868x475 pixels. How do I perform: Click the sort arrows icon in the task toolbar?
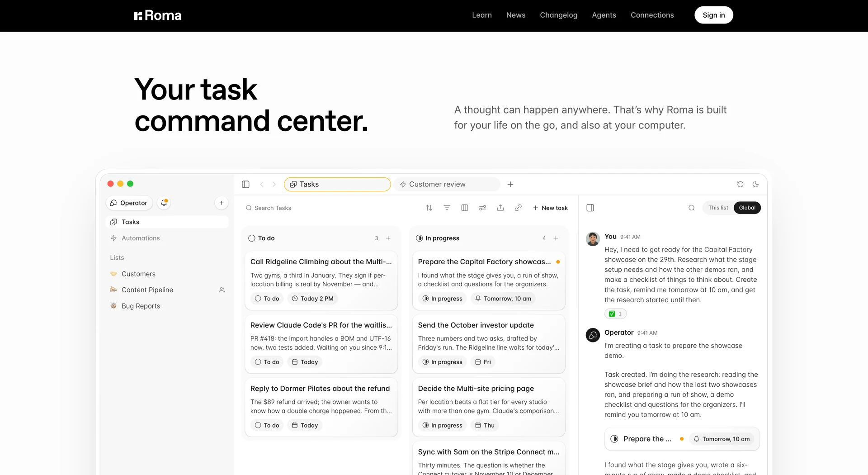(429, 208)
